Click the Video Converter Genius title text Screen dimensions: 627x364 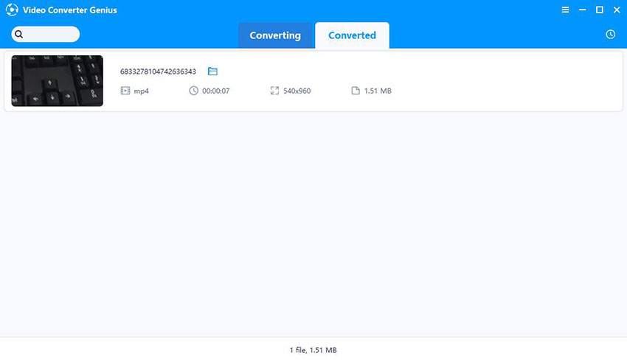click(70, 10)
